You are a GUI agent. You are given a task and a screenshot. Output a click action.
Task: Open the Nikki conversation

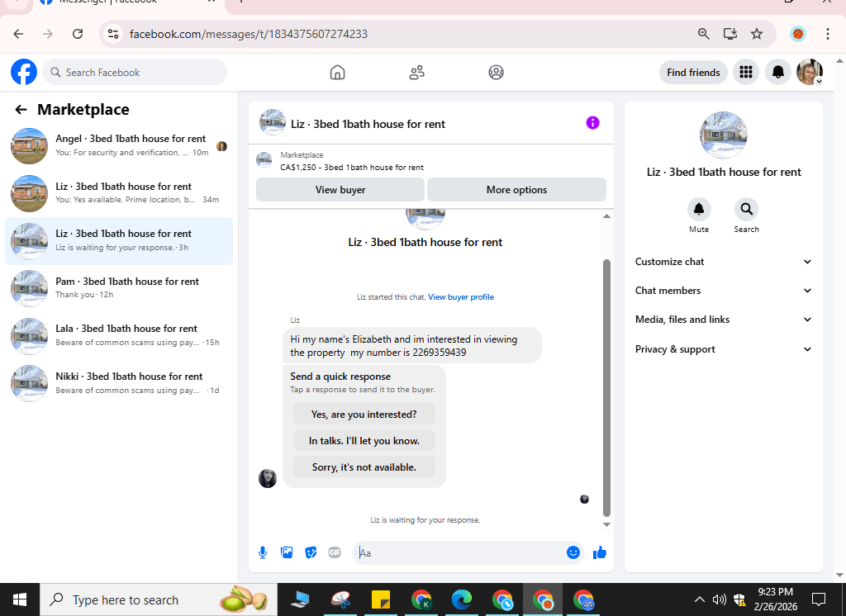[119, 383]
